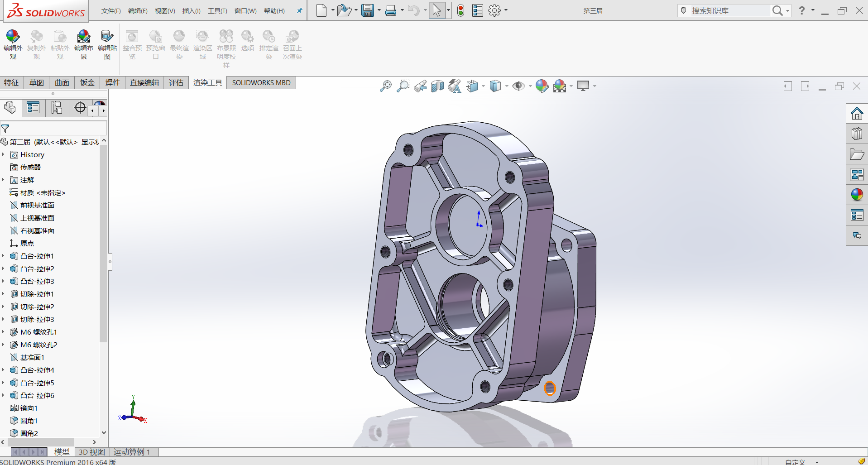Open the Options gear dropdown arrow
Screen dimensions: 868x465
[x=506, y=10]
